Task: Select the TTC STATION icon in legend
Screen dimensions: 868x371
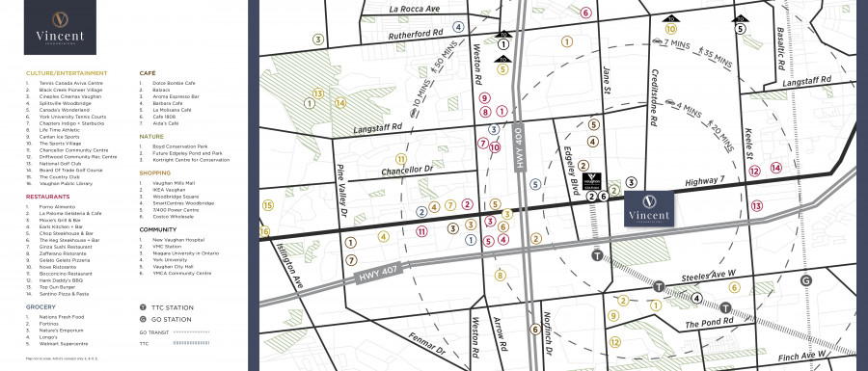Action: tap(143, 307)
